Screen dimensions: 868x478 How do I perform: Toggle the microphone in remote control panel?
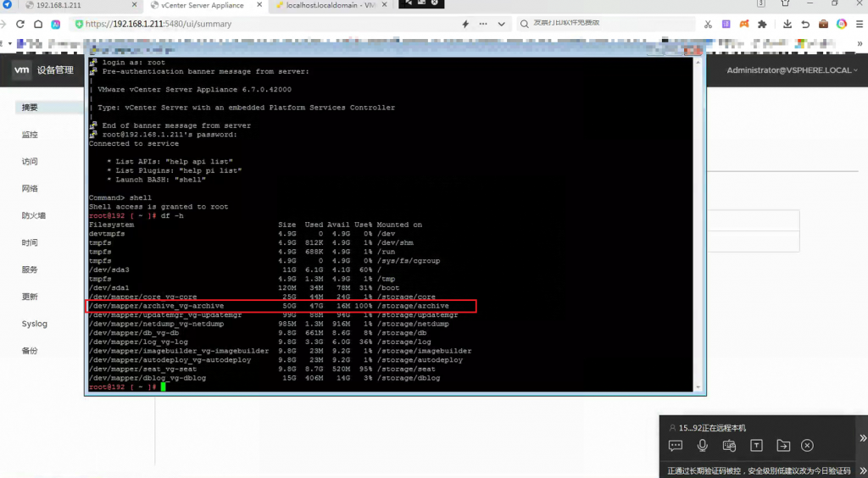click(703, 445)
